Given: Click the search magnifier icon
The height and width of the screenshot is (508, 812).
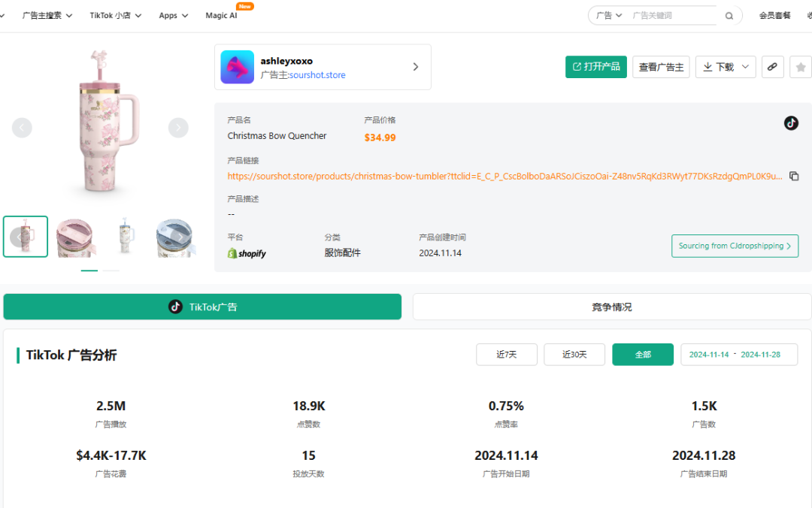Looking at the screenshot, I should tap(729, 16).
